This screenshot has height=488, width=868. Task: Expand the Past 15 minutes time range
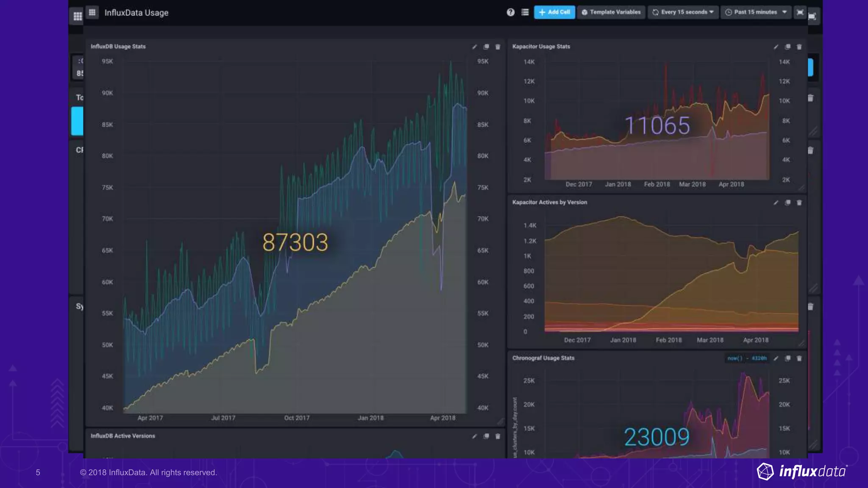point(756,12)
